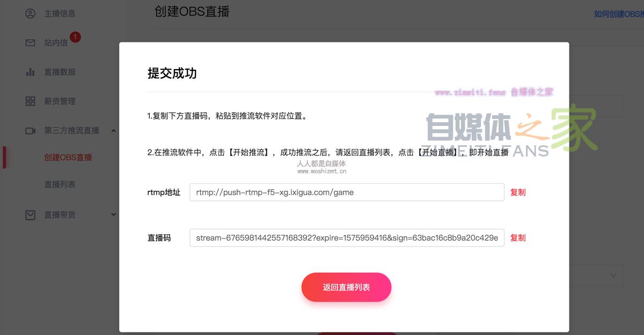Select the 薪资管理 grid icon
This screenshot has width=644, height=335.
coord(31,101)
